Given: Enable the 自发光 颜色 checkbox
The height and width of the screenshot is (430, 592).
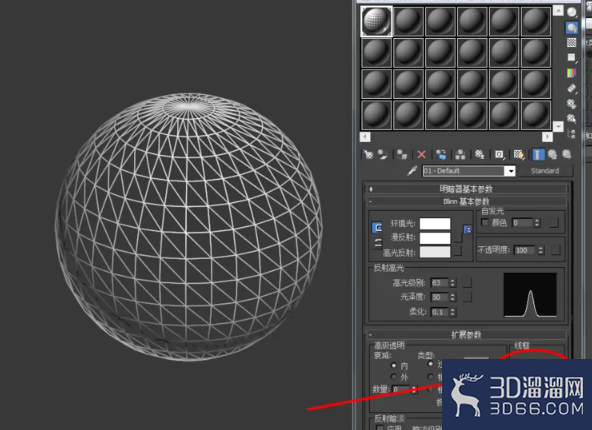Looking at the screenshot, I should (x=485, y=222).
